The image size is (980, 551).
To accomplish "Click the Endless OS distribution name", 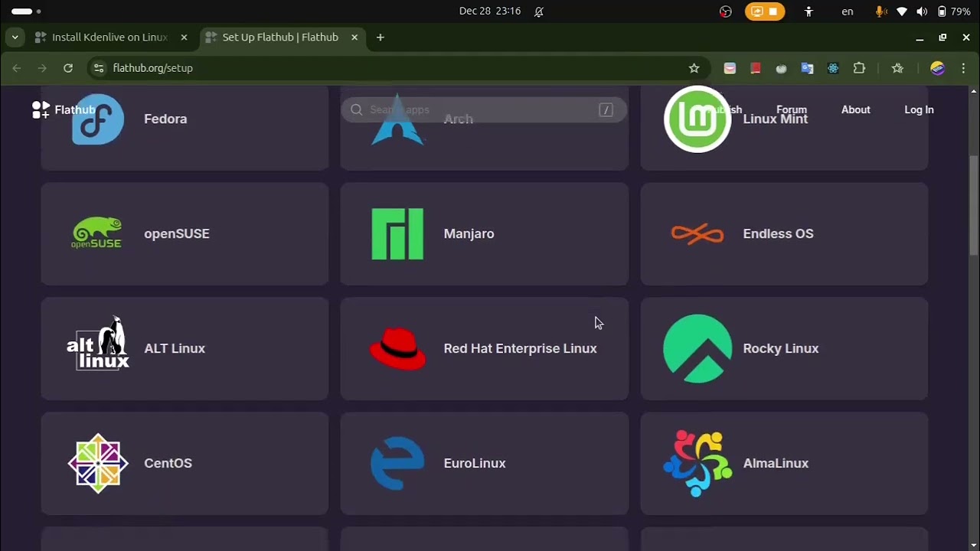I will coord(778,233).
